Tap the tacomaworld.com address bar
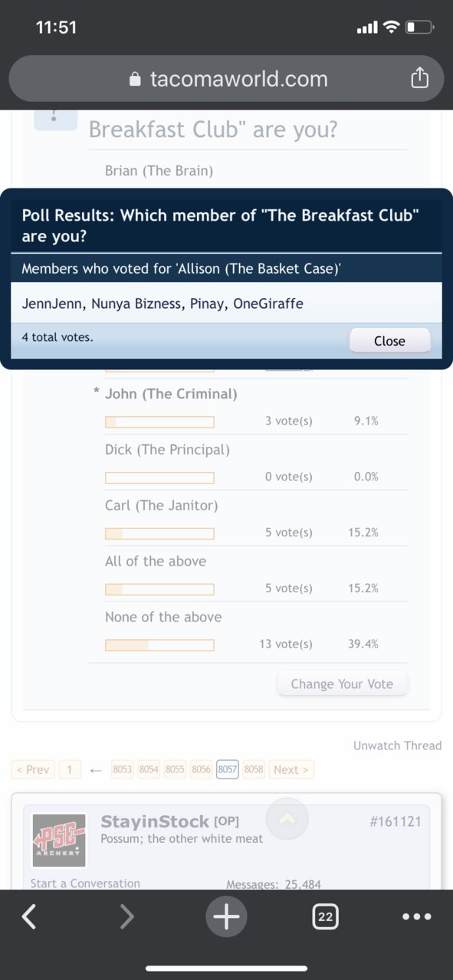 [x=226, y=78]
